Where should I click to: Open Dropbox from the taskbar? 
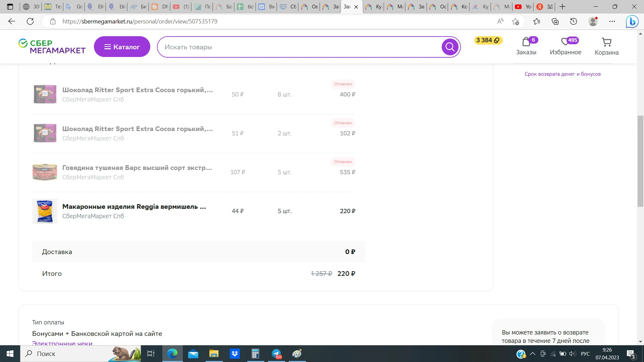coord(235,354)
